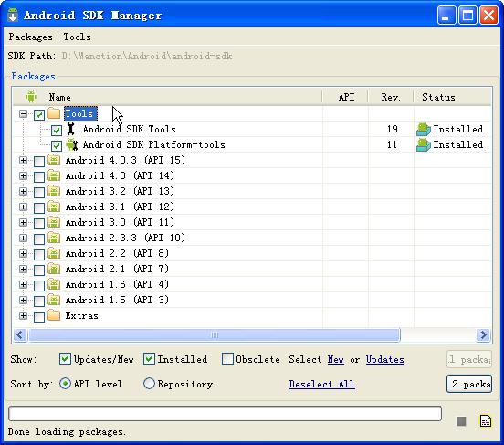
Task: Expand the Android 2.2 (API 8) node
Action: 23,253
